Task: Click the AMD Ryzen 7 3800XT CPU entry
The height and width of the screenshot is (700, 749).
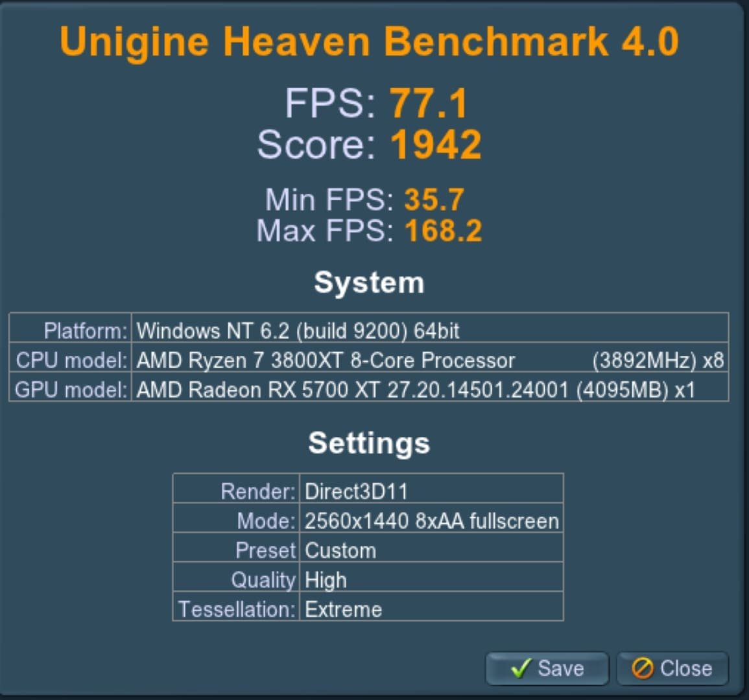Action: tap(326, 360)
